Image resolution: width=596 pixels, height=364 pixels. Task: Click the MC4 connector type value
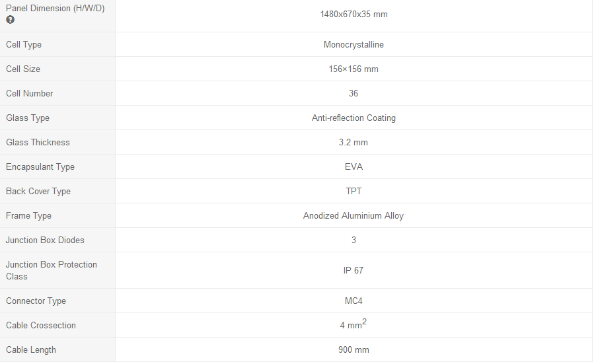[354, 301]
